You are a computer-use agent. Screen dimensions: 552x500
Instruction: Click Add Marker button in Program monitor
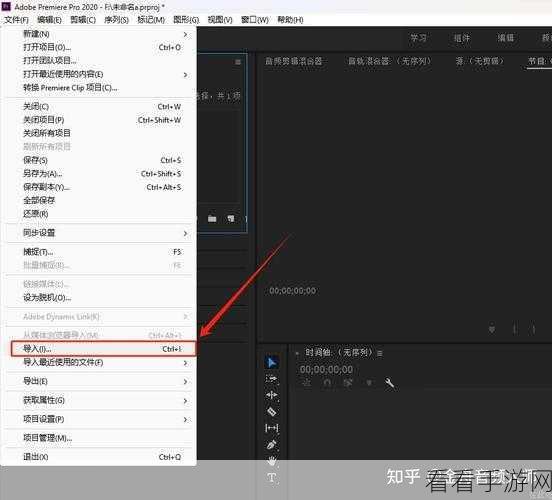[x=492, y=329]
